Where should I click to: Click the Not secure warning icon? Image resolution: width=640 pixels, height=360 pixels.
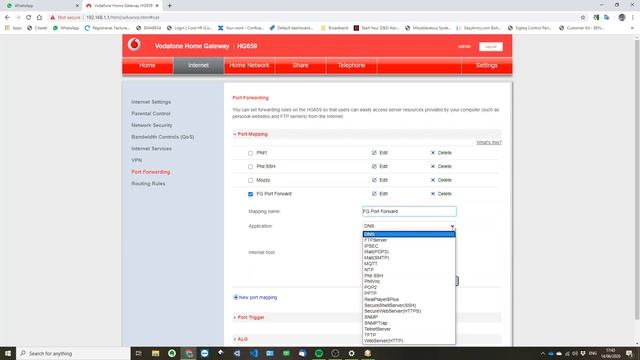[x=52, y=18]
